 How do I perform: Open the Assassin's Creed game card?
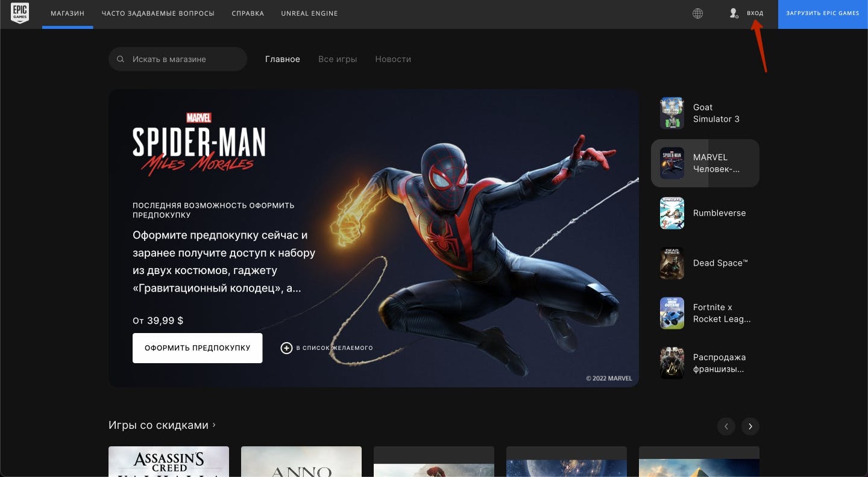[169, 461]
